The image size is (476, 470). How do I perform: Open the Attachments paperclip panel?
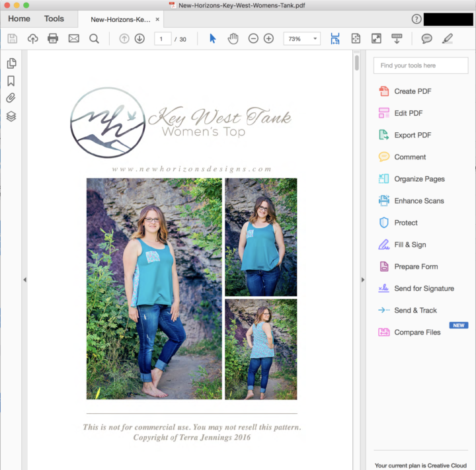pyautogui.click(x=11, y=98)
